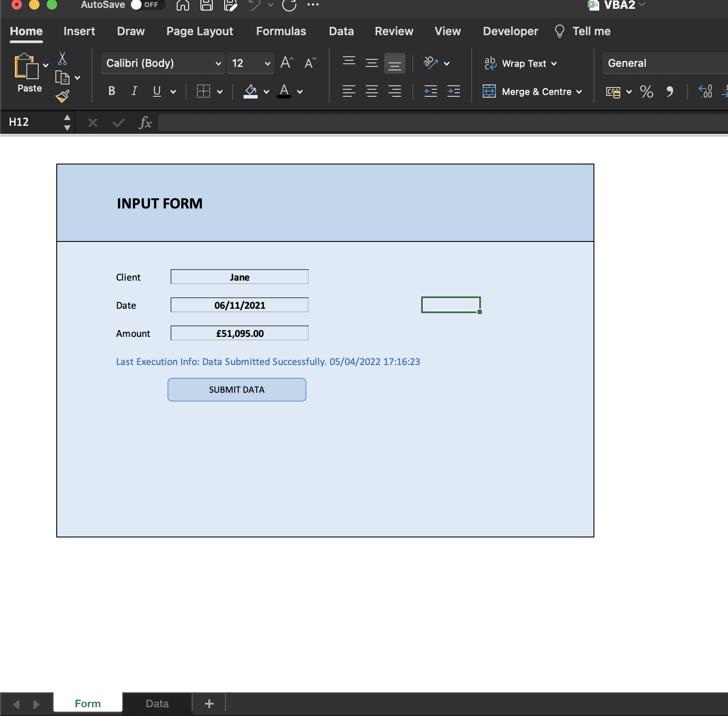Open the Developer ribbon tab
728x716 pixels.
point(510,31)
